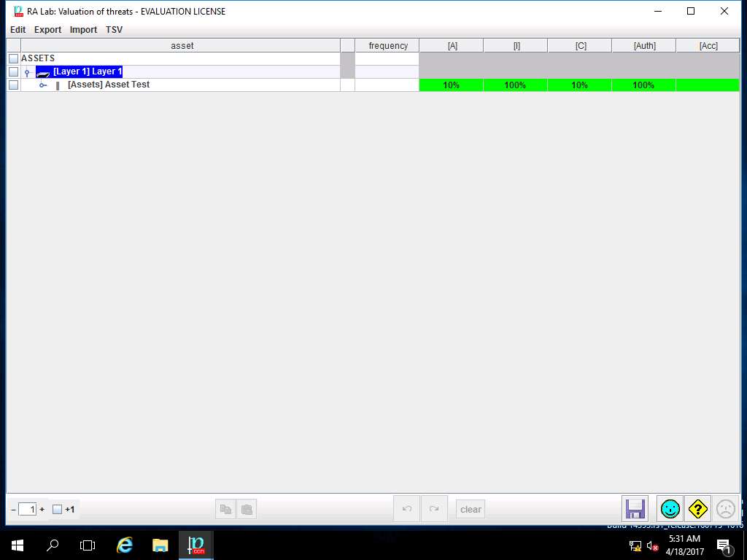Tick the Layer 1 row checkbox
This screenshot has height=560, width=747.
(13, 72)
